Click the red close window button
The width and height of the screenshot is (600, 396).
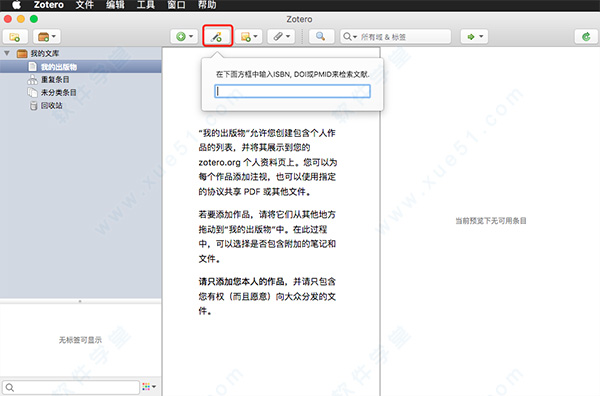click(8, 19)
